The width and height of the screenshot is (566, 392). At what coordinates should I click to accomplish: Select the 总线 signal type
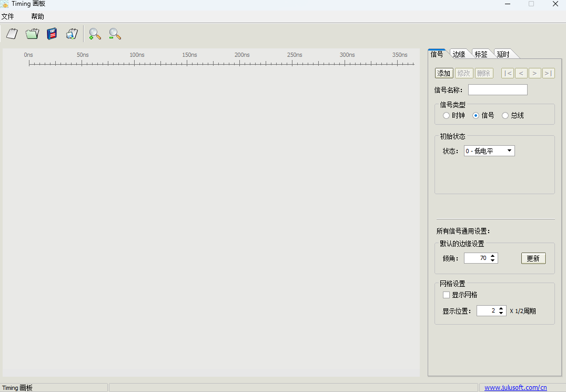point(505,115)
